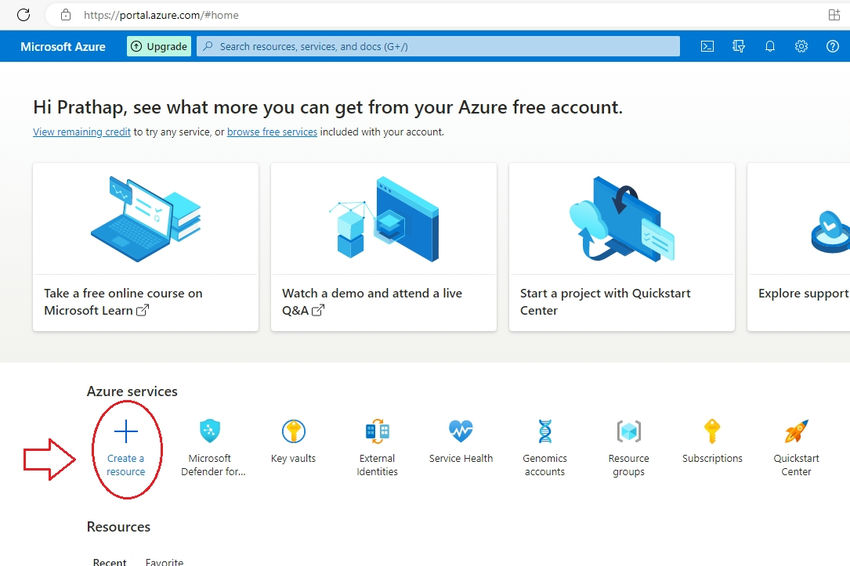Open portal Settings gear
850x566 pixels.
[x=801, y=46]
